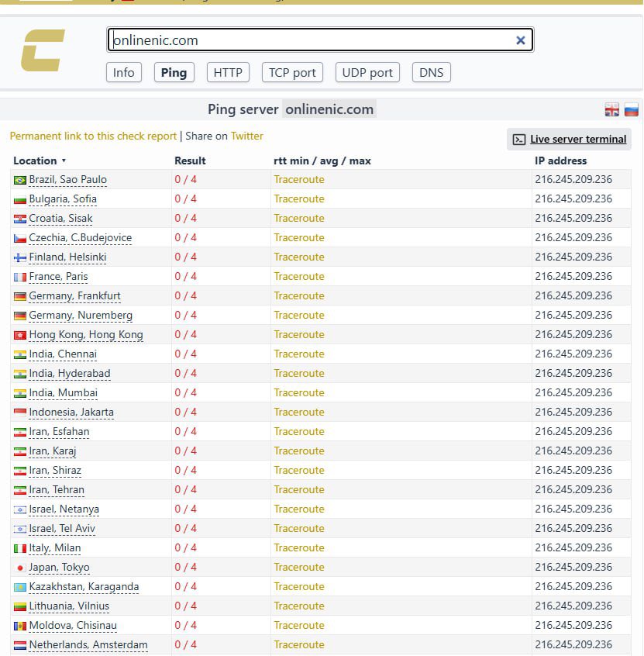Click the Iran, Karaj location name
Image resolution: width=644 pixels, height=656 pixels.
pyautogui.click(x=52, y=451)
